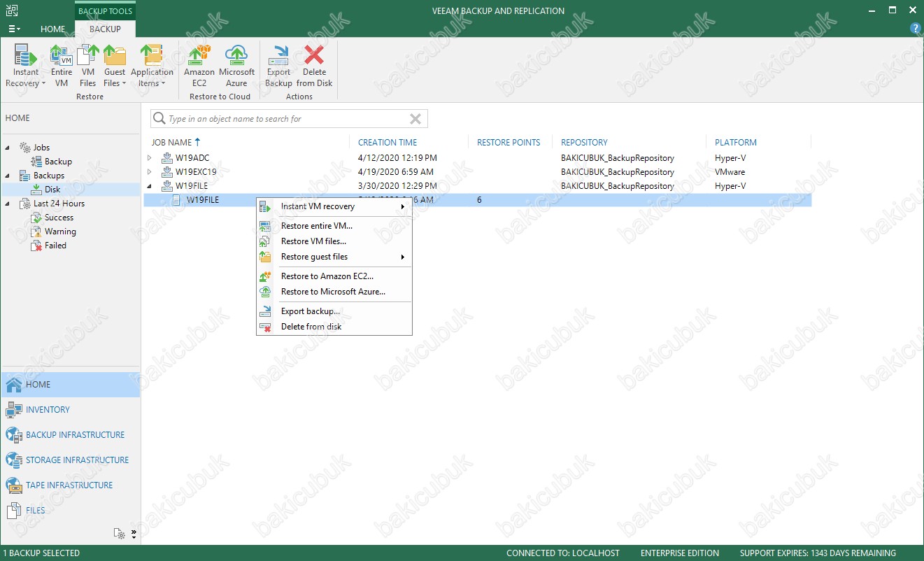Click the 4/19/2020 6:59 AM creation time

tap(396, 172)
